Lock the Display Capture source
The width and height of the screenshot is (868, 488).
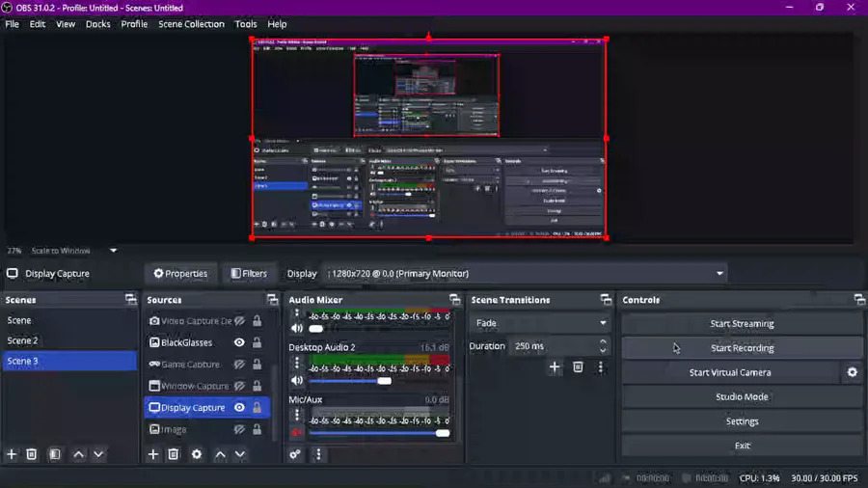click(257, 407)
